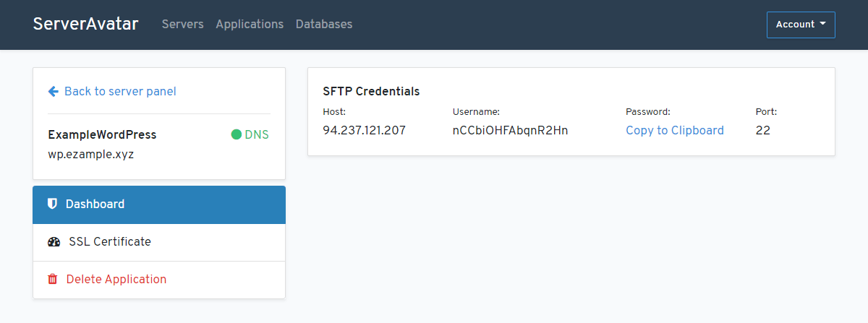Click the red trash can icon

[x=52, y=279]
